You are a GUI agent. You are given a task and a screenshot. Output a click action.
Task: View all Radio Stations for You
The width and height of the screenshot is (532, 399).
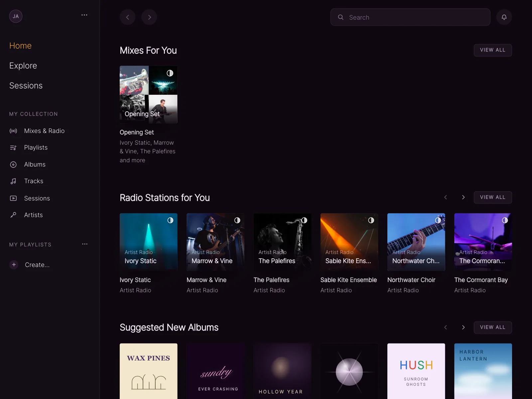tap(492, 197)
